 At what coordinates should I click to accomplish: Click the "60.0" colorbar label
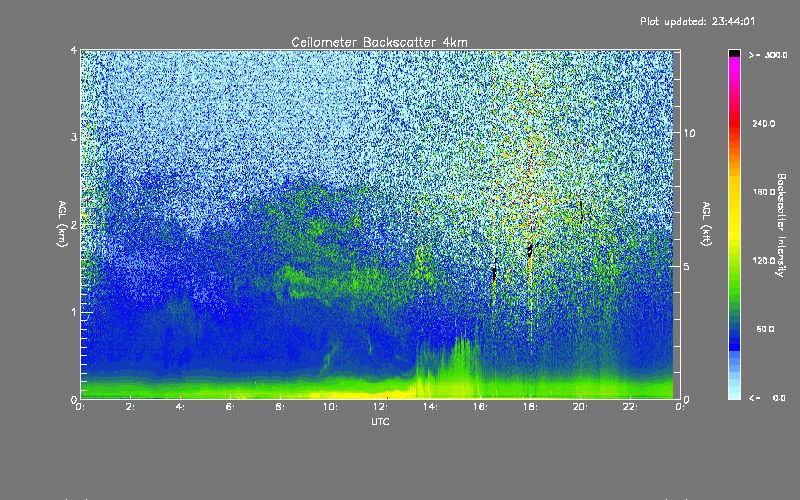click(765, 329)
